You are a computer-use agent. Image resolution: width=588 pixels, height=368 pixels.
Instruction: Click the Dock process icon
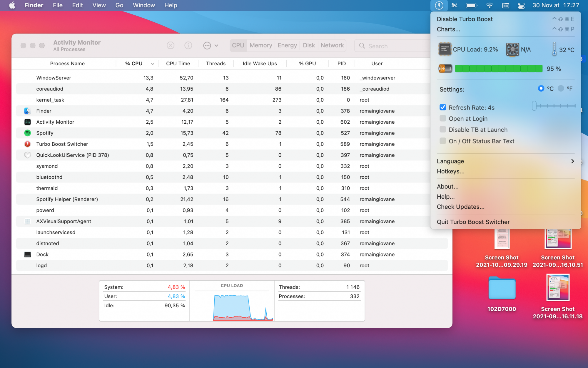27,254
